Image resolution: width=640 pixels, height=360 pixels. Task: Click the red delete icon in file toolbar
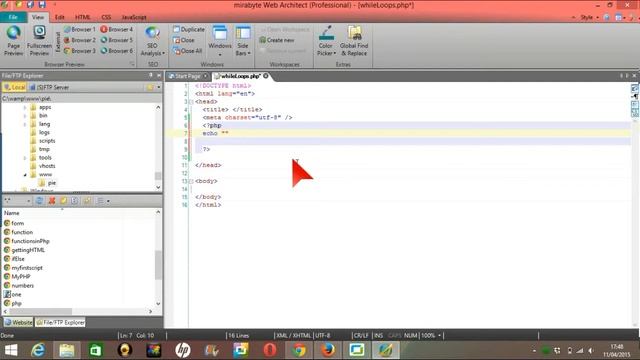(51, 201)
